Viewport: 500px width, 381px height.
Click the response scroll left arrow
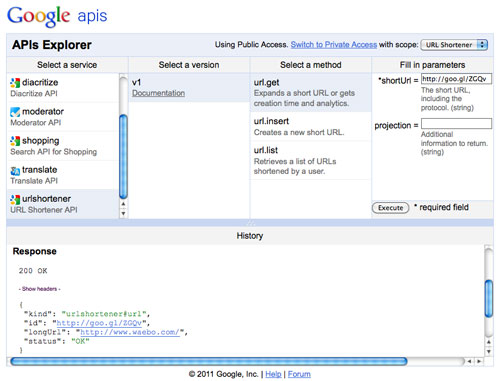tap(469, 361)
